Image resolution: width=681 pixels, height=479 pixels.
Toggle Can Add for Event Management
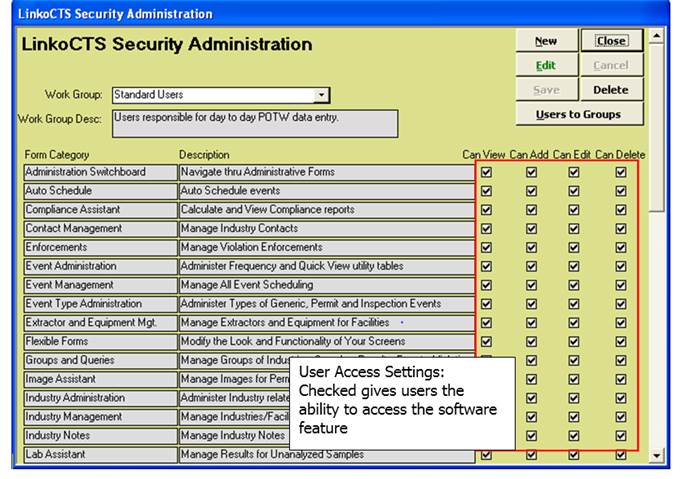[x=531, y=286]
